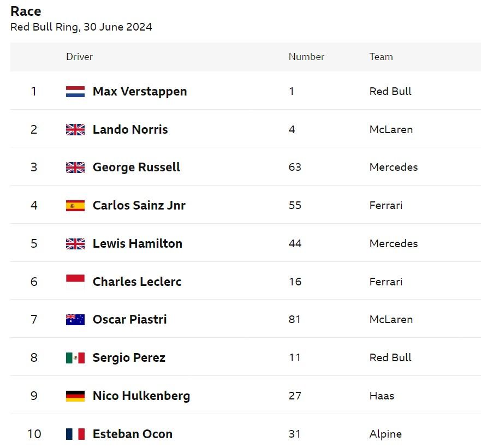481x448 pixels.
Task: Click the Charles Leclerc name
Action: click(137, 282)
